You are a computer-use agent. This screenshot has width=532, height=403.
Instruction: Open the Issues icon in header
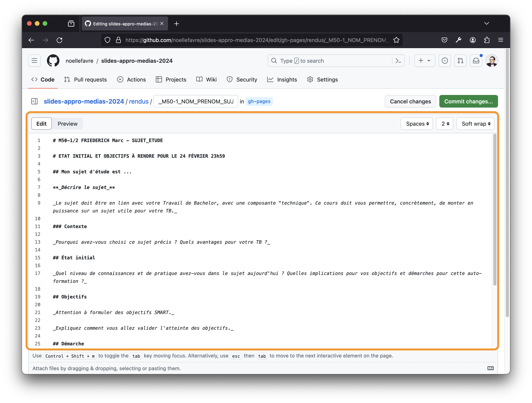[444, 61]
